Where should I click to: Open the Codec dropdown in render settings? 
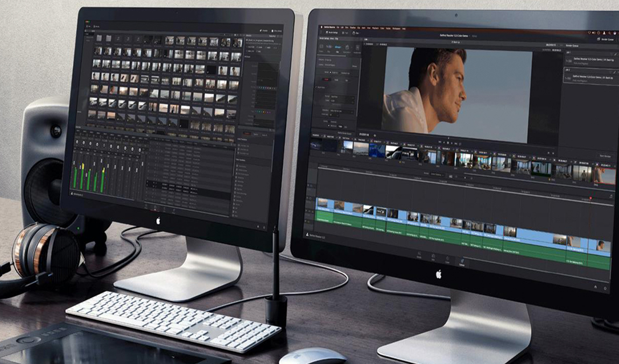click(342, 101)
